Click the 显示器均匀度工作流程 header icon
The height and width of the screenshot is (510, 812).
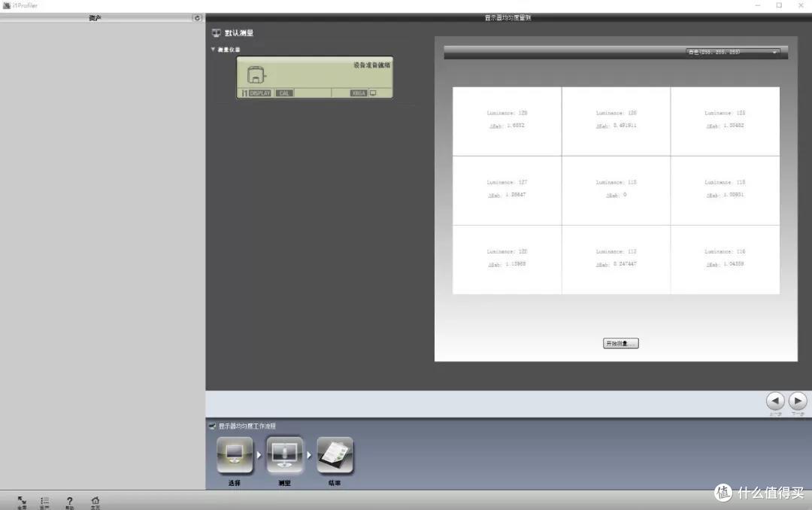(x=212, y=426)
